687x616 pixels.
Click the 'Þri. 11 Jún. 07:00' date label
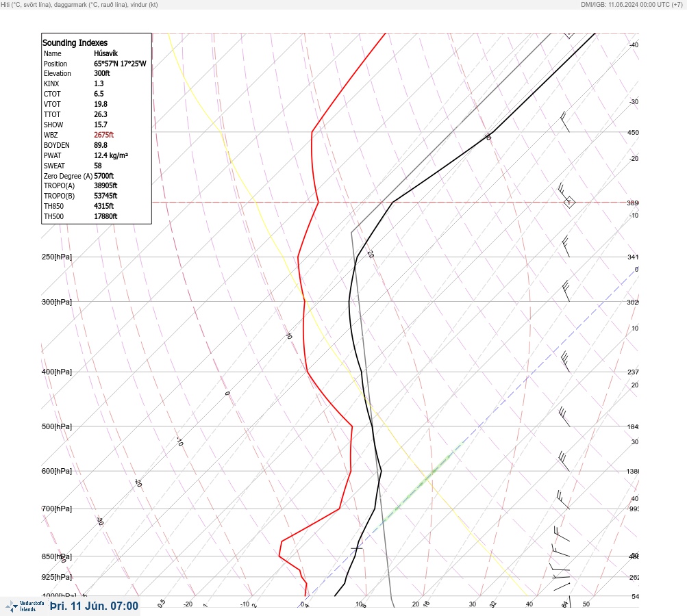click(x=95, y=606)
